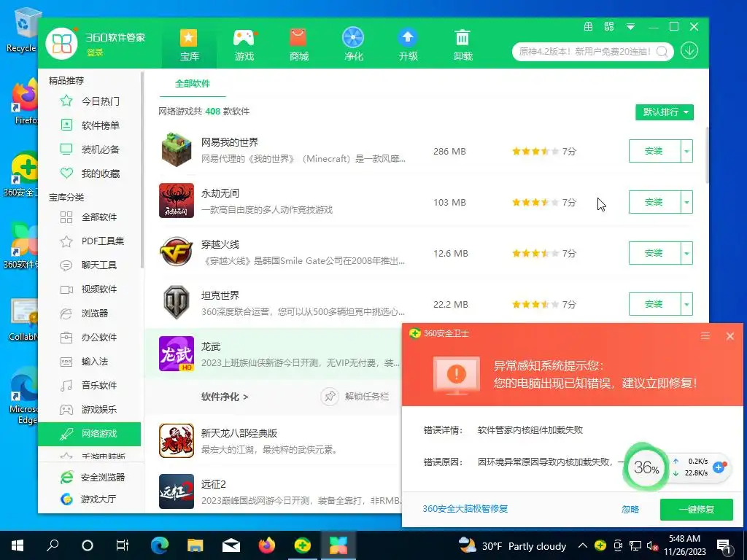
Task: Click 忽略 to ignore the warning
Action: [630, 510]
